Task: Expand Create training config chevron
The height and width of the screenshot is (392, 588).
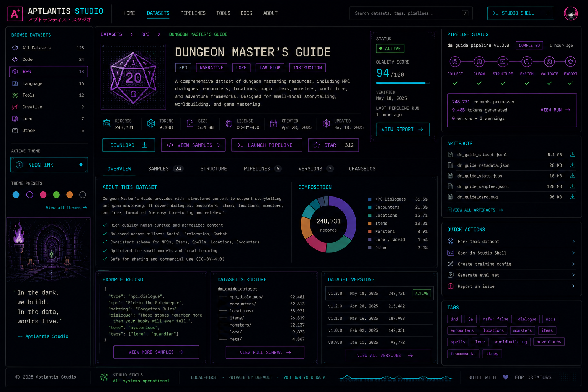Action: 573,264
